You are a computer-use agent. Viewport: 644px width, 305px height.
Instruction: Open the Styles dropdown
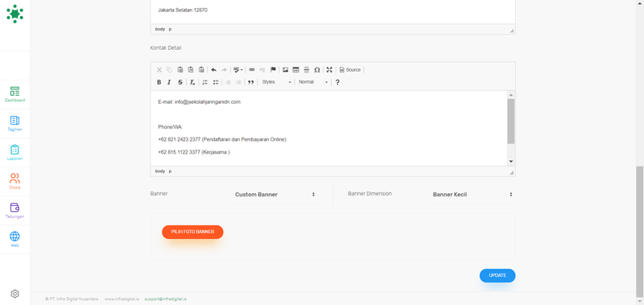tap(276, 82)
